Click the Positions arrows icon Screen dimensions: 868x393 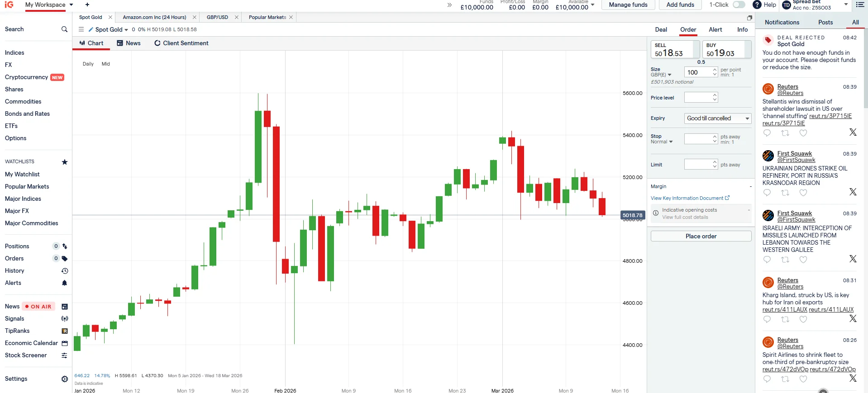click(65, 246)
